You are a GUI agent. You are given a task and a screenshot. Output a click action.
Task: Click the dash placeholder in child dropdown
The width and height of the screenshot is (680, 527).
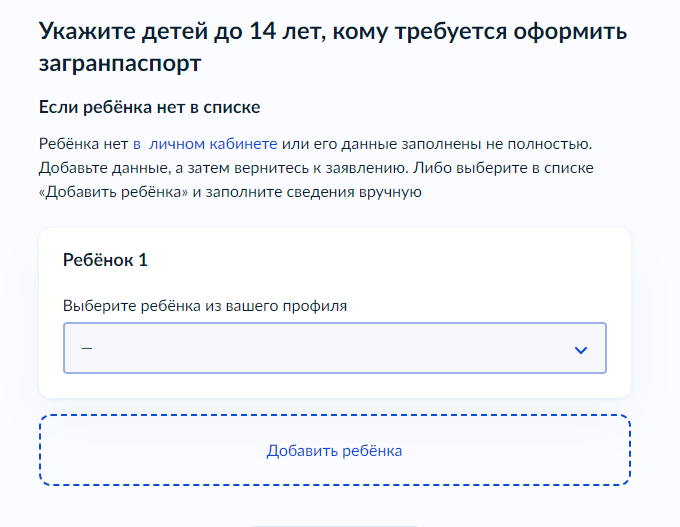[87, 348]
